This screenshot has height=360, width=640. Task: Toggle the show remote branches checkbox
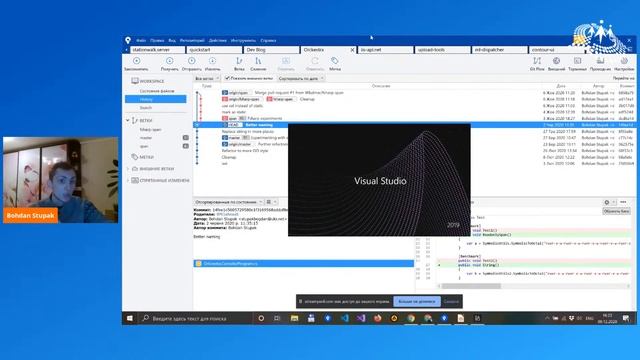[228, 78]
